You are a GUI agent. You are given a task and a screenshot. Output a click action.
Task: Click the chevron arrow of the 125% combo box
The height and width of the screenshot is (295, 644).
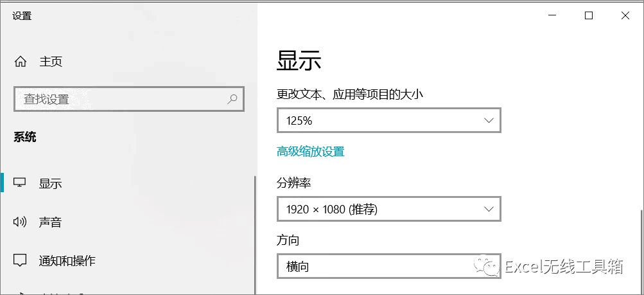(489, 120)
